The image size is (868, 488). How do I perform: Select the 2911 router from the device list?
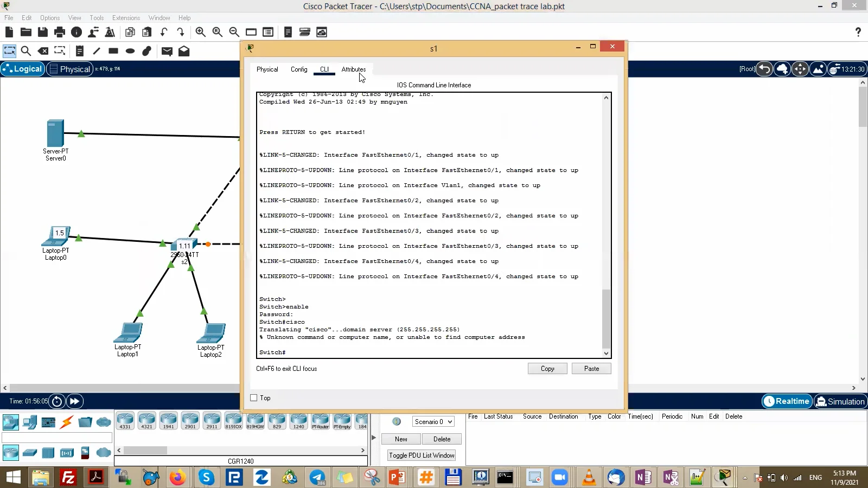[212, 421]
